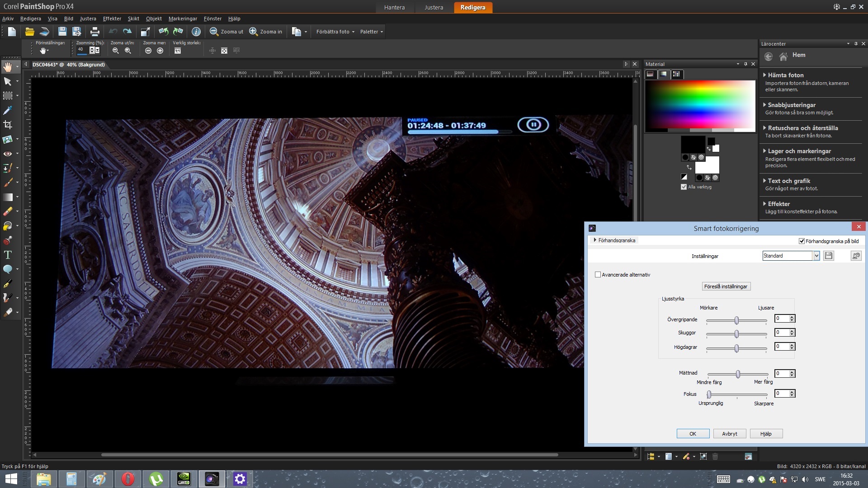Click the Home icon in Lärocenter
The width and height of the screenshot is (868, 488).
click(783, 56)
